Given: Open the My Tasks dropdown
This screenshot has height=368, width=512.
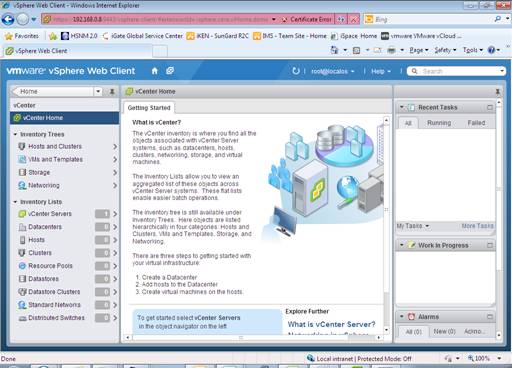Looking at the screenshot, I should [413, 226].
